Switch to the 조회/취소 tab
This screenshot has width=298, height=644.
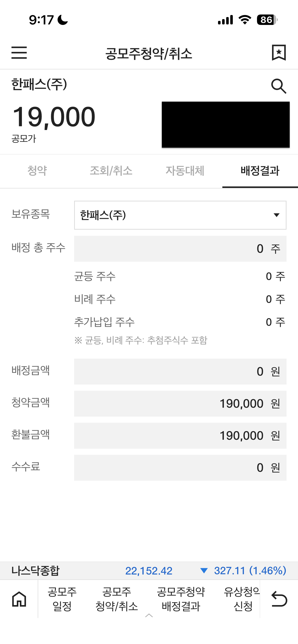click(x=111, y=171)
